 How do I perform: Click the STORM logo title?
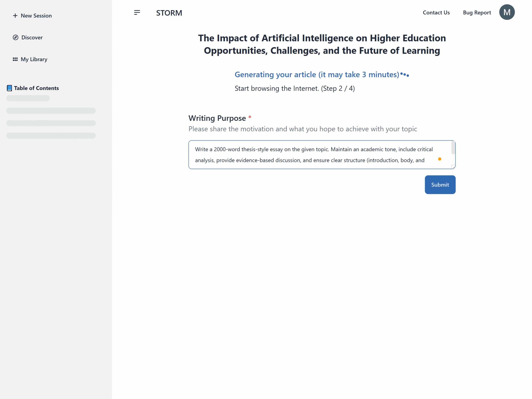point(169,13)
